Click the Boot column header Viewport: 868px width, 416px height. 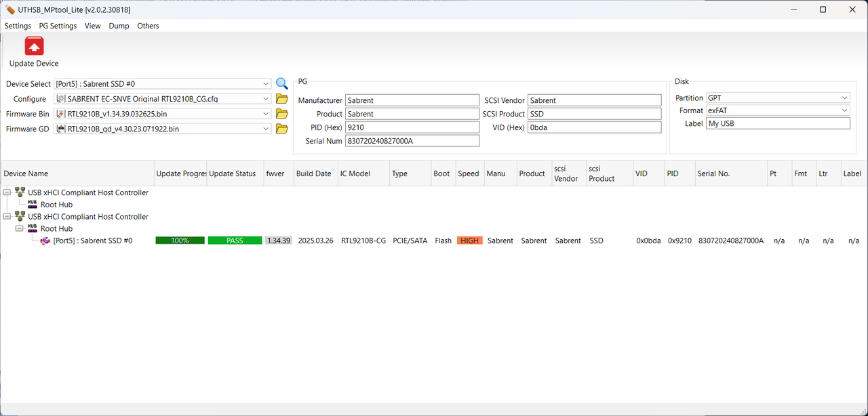coord(443,173)
